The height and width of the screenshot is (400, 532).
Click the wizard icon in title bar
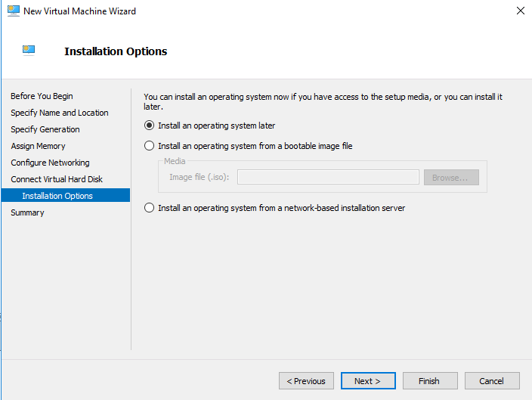coord(14,11)
